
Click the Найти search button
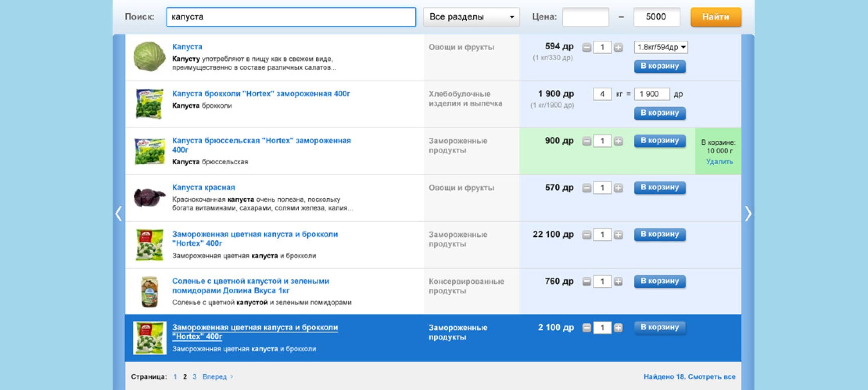716,17
